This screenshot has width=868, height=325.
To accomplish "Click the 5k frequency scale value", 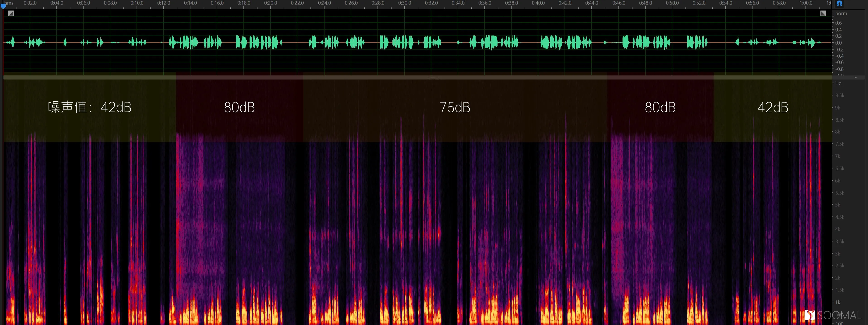I will click(838, 205).
